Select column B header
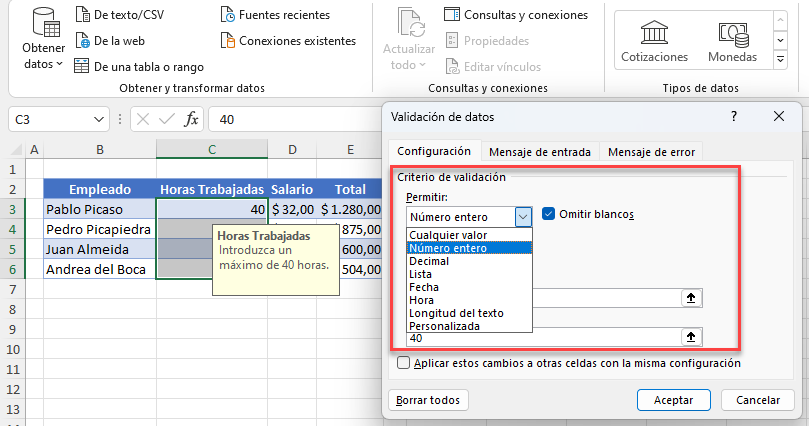This screenshot has width=809, height=426. click(x=100, y=150)
